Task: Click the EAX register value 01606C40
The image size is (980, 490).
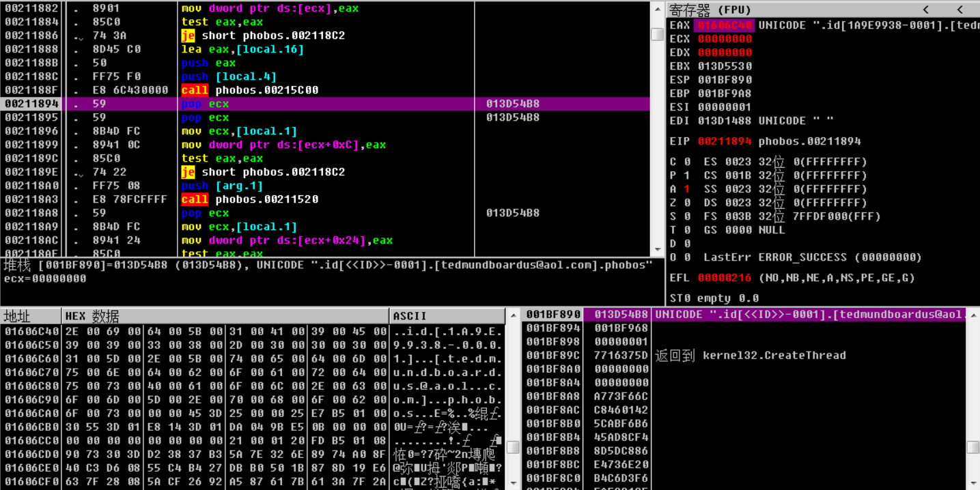Action: point(725,25)
